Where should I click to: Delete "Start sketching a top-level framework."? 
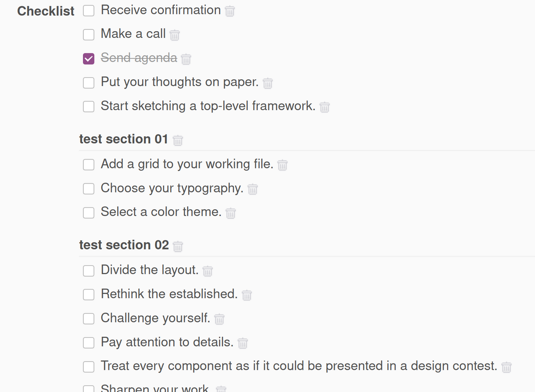[x=324, y=107]
